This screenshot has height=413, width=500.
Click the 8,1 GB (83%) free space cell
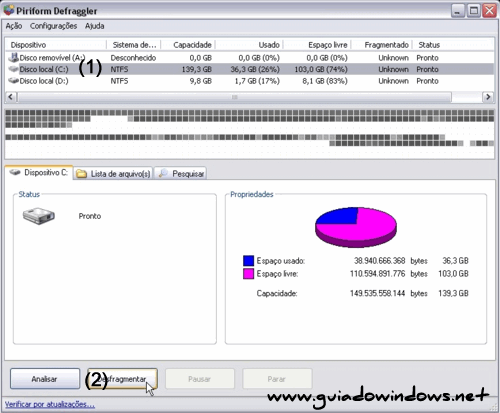325,81
